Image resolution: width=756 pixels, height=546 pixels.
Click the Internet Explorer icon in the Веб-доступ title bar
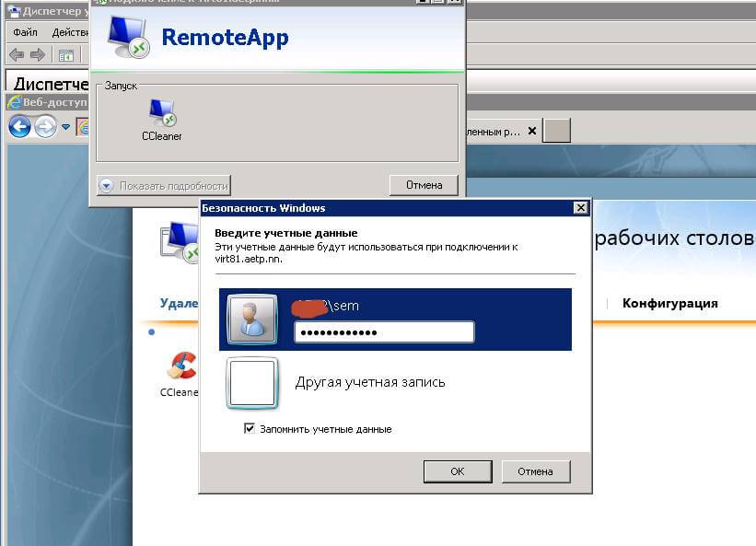(14, 102)
